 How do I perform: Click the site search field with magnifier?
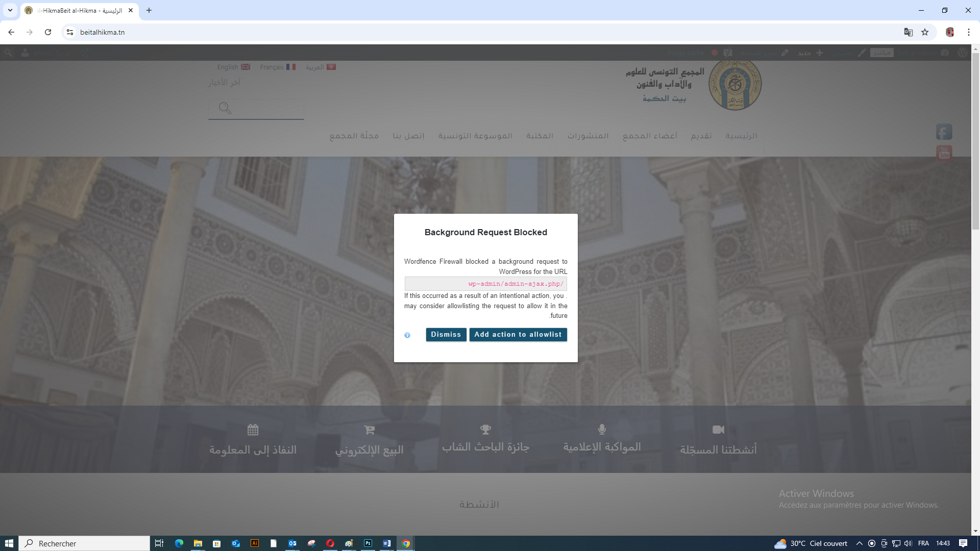click(256, 108)
